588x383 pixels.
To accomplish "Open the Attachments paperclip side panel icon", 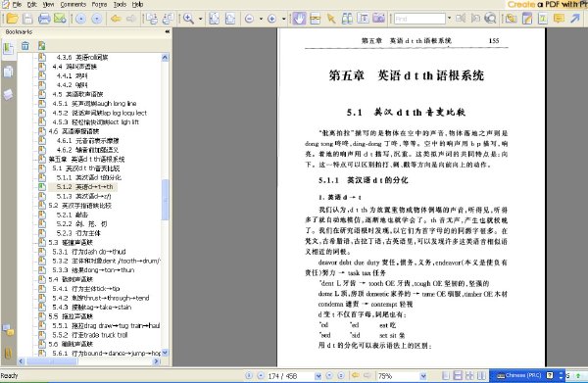I will point(8,353).
